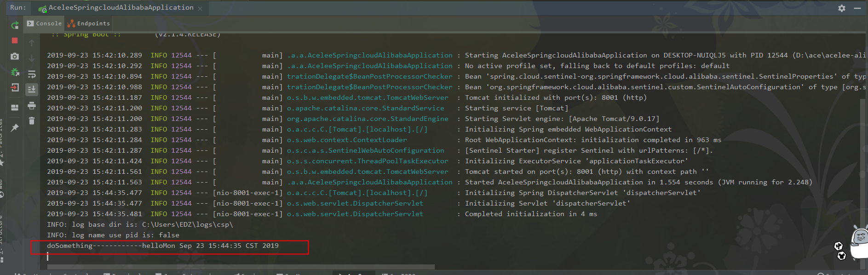This screenshot has width=868, height=275.
Task: Open Run panel settings gear
Action: click(x=842, y=8)
